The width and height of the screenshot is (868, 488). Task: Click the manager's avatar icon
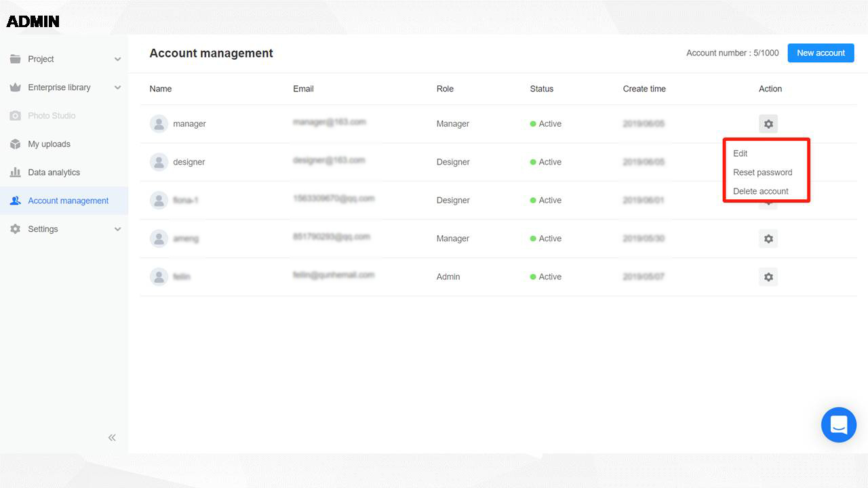[159, 124]
